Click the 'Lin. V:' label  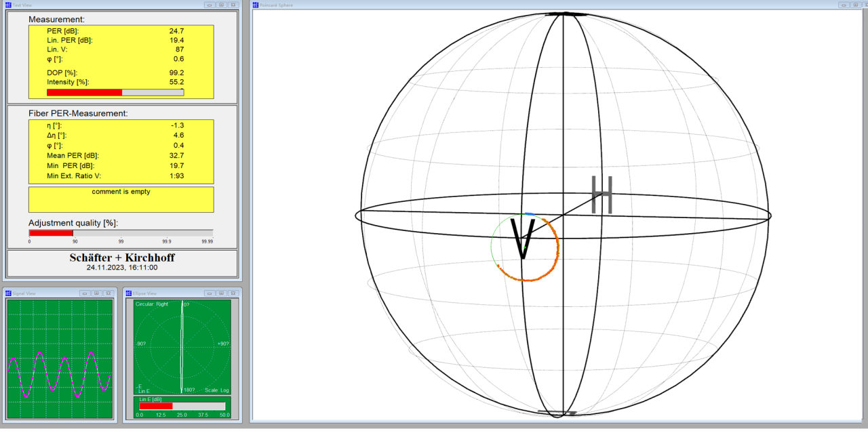58,49
